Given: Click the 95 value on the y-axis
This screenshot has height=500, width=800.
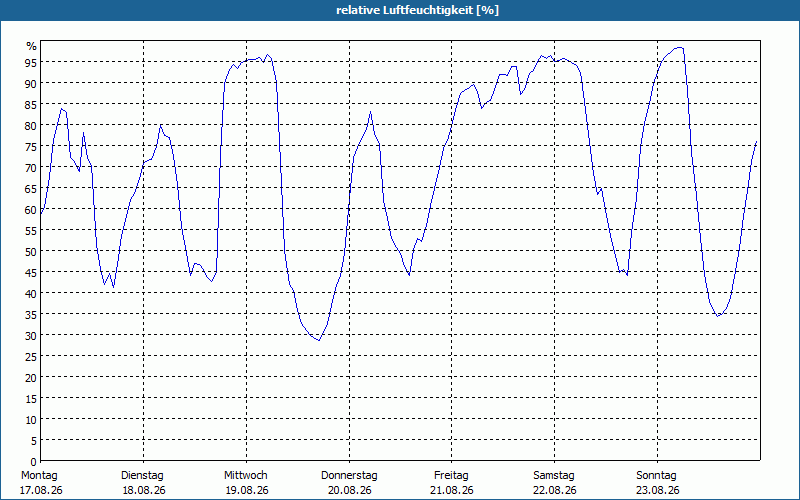Looking at the screenshot, I should 31,63.
